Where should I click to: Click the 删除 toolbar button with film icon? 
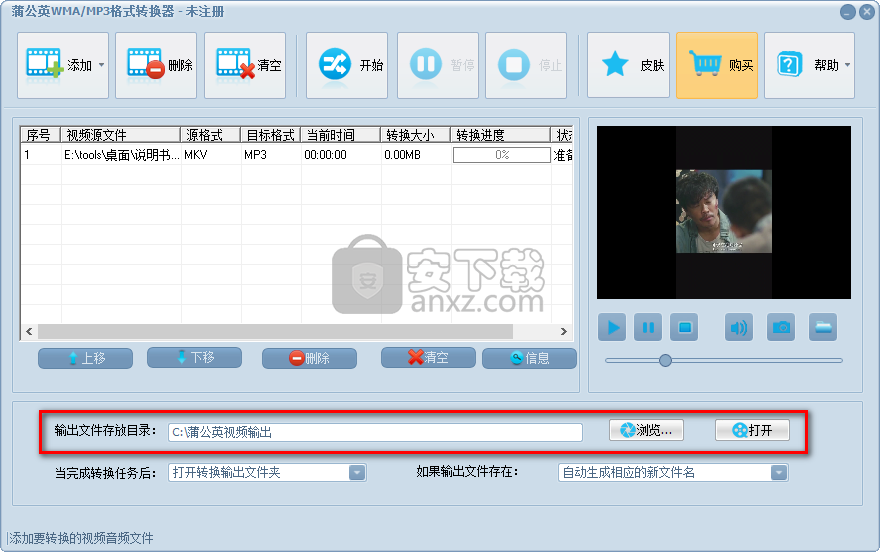coord(156,65)
